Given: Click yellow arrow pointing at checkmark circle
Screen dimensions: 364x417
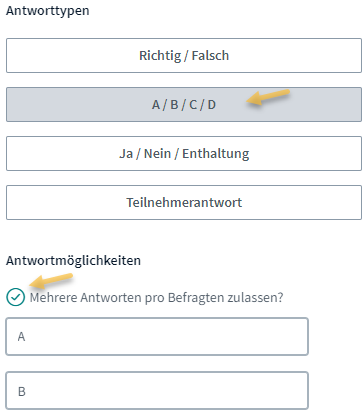Looking at the screenshot, I should (x=51, y=281).
